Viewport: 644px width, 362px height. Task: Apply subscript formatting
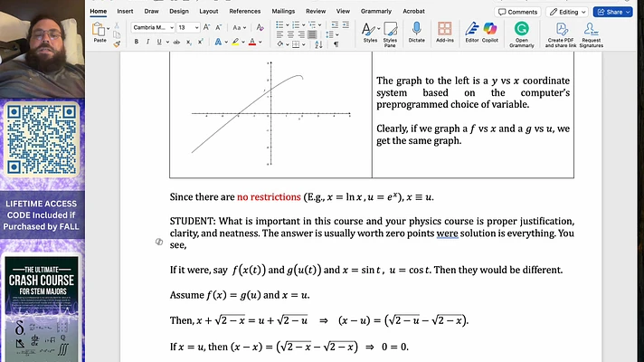pos(188,42)
